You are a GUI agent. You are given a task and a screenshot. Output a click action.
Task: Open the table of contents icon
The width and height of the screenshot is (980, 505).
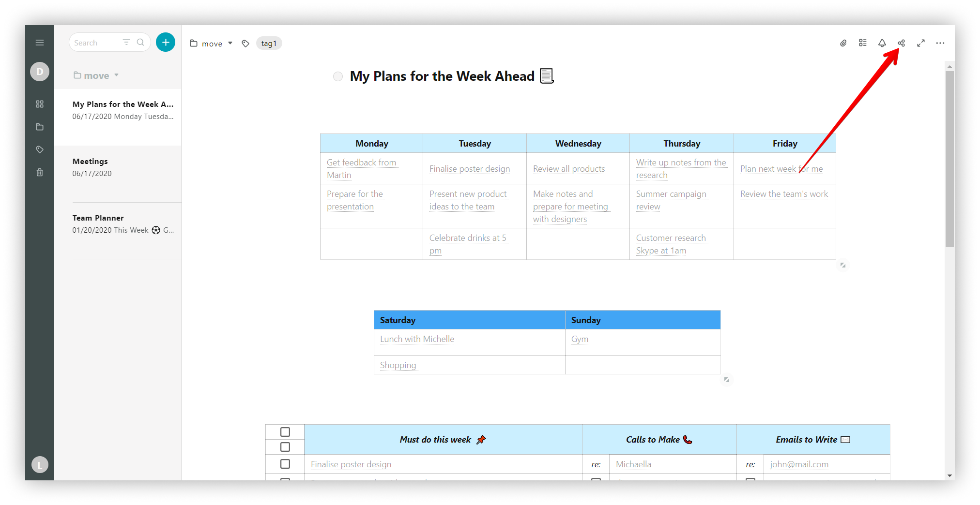tap(863, 43)
